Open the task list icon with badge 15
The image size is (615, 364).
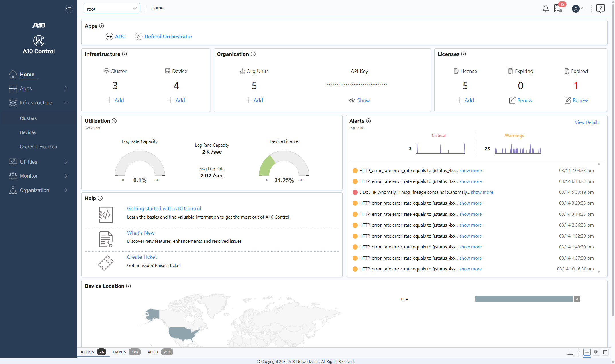pyautogui.click(x=558, y=9)
